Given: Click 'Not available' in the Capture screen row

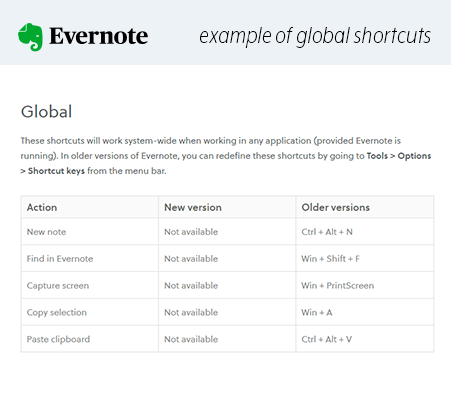Looking at the screenshot, I should [x=191, y=286].
